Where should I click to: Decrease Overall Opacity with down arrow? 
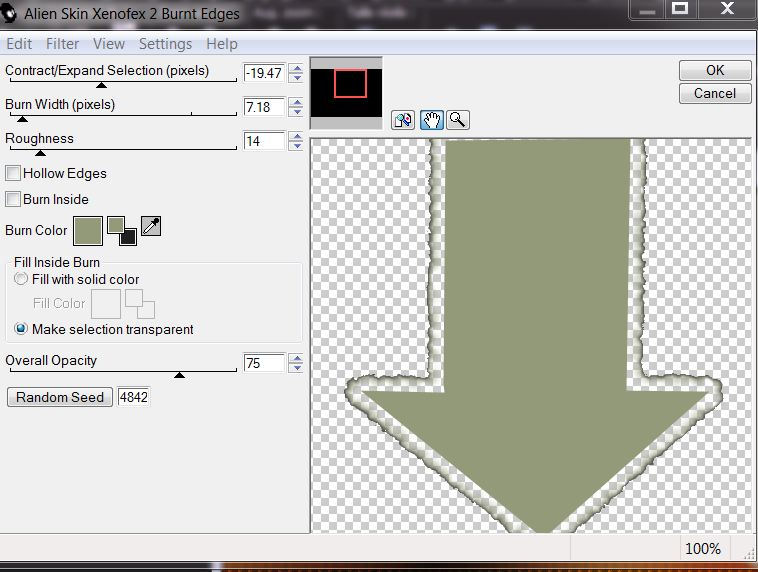[296, 367]
